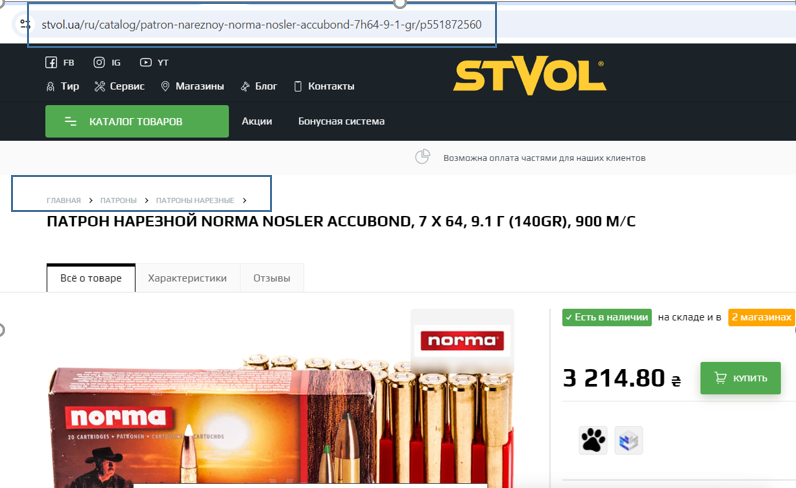This screenshot has height=488, width=796.
Task: Open the Instagram IG icon link
Action: click(100, 62)
